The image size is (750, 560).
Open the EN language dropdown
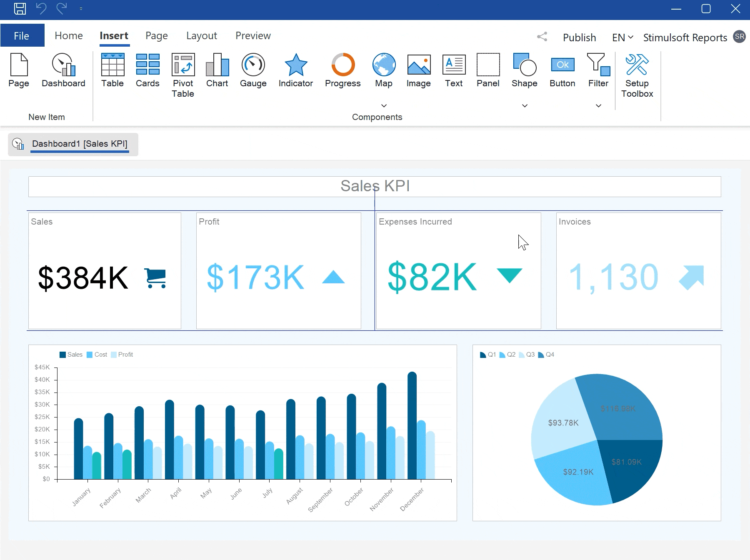coord(622,37)
